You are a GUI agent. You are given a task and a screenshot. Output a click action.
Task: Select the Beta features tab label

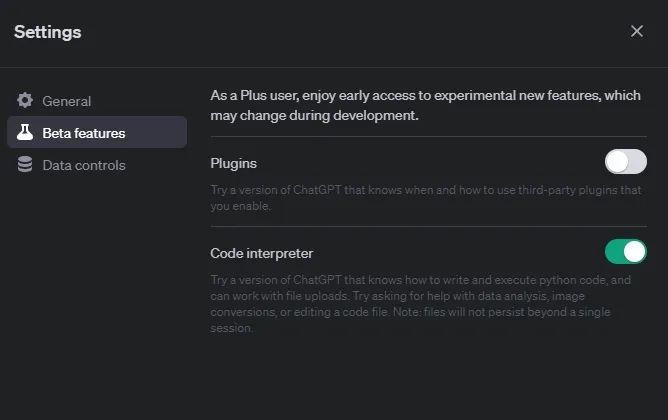coord(83,133)
